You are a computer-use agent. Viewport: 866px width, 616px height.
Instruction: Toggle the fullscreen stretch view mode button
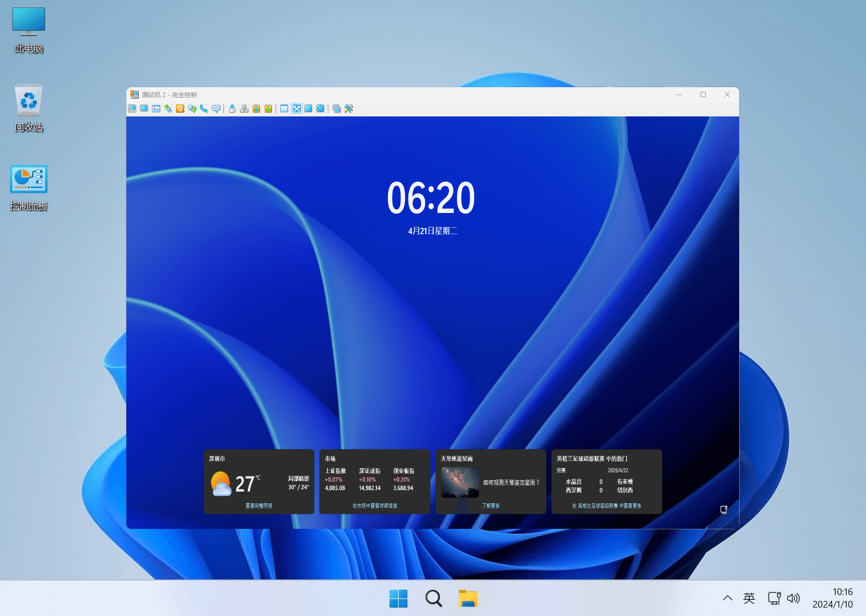[x=309, y=109]
